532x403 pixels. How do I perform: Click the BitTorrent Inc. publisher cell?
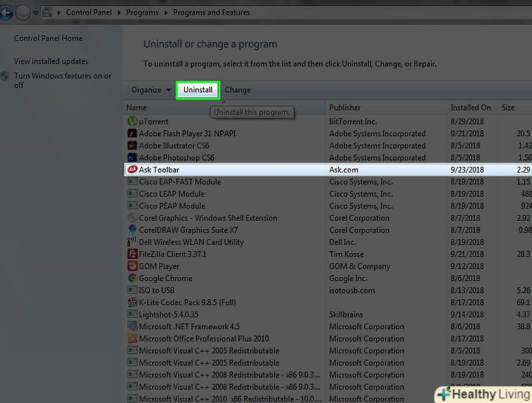(353, 121)
